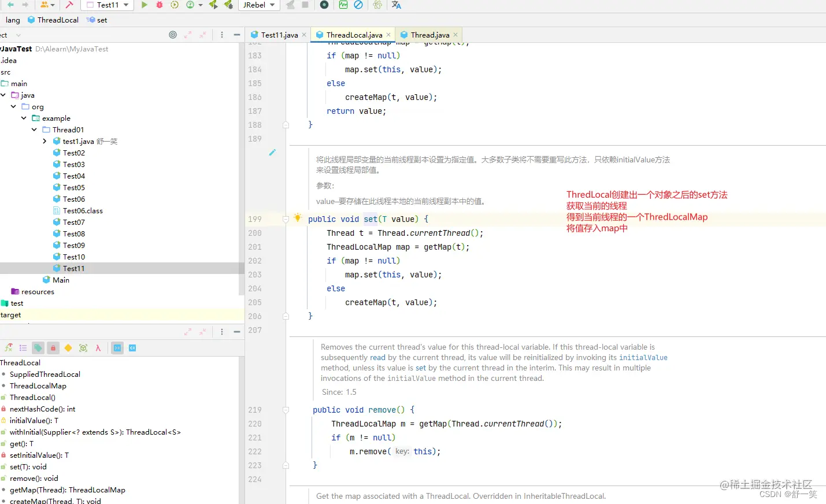This screenshot has height=504, width=826.
Task: Toggle Show Lambdas filter
Action: click(x=98, y=348)
